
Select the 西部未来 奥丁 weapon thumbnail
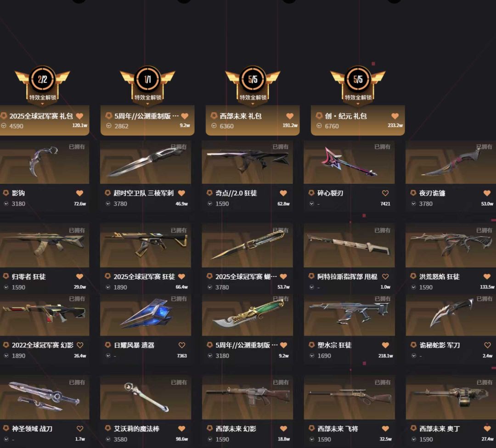click(x=451, y=397)
